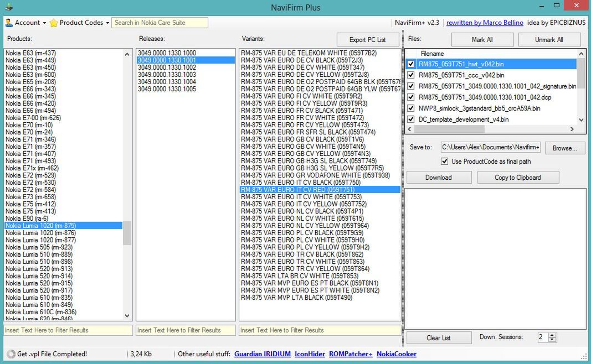The image size is (591, 364).
Task: Click the Product Codes star icon
Action: (54, 23)
